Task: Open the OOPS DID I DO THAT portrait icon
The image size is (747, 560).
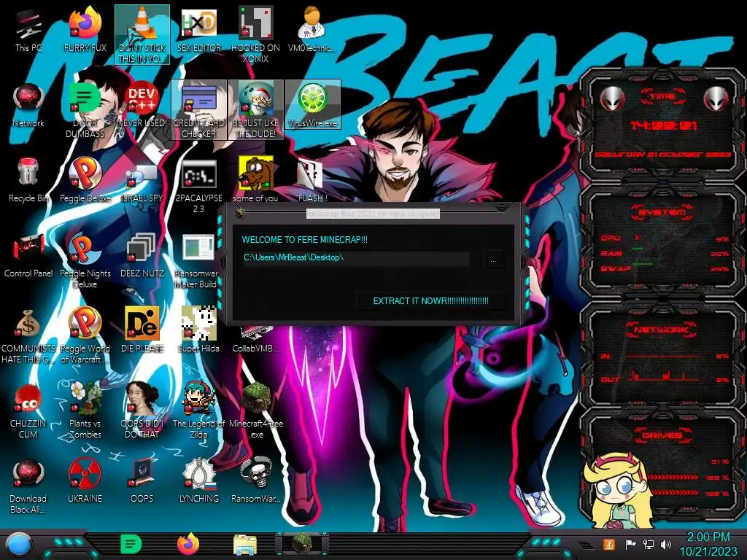Action: 142,411
